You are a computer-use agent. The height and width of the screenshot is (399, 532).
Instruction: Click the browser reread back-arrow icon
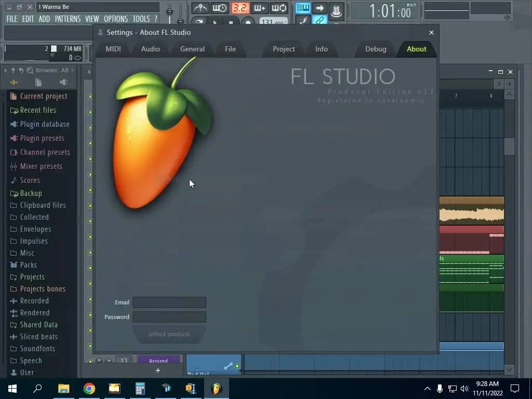tap(21, 70)
